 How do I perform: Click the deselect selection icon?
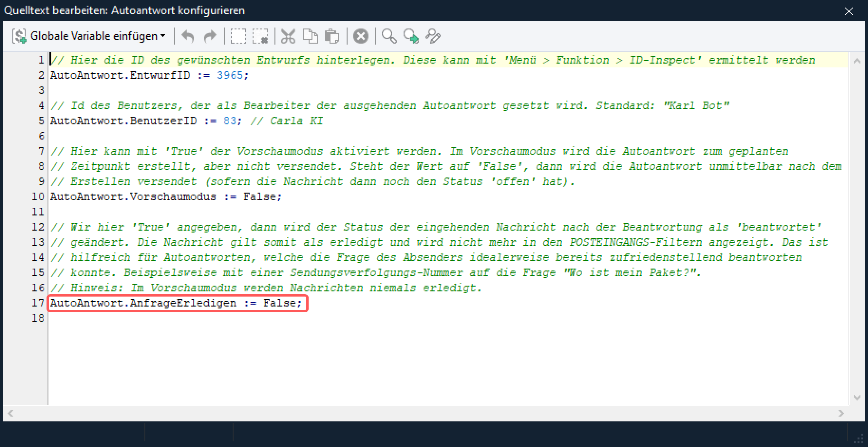(260, 36)
